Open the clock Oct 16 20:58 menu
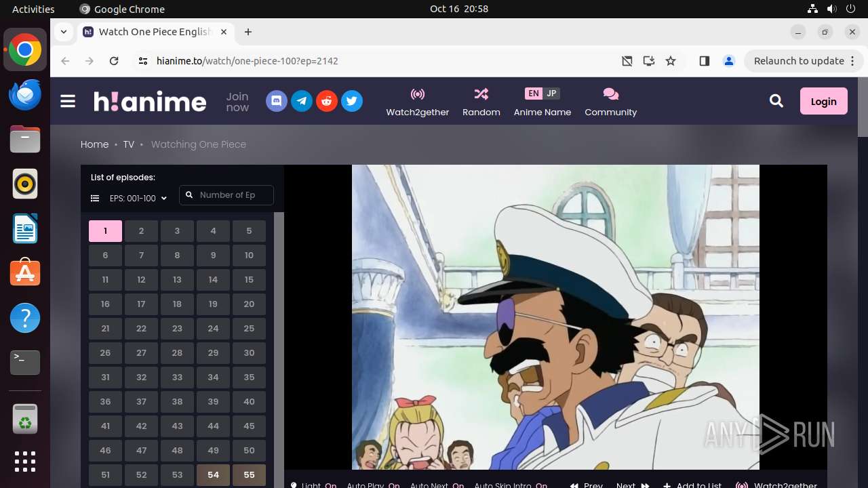The height and width of the screenshot is (488, 868). (459, 9)
